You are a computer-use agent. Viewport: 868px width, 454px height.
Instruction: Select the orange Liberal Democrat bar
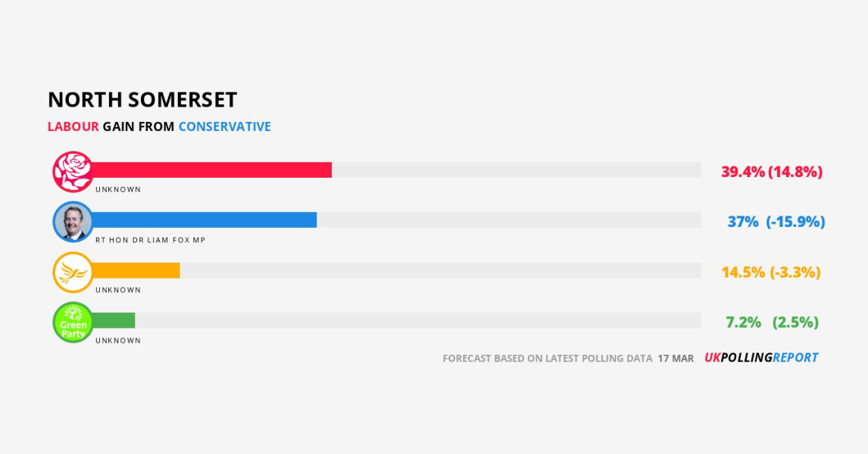click(x=136, y=270)
